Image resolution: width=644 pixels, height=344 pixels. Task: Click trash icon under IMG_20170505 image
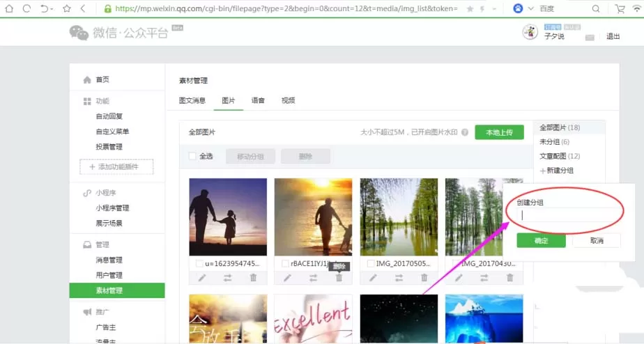tap(424, 278)
